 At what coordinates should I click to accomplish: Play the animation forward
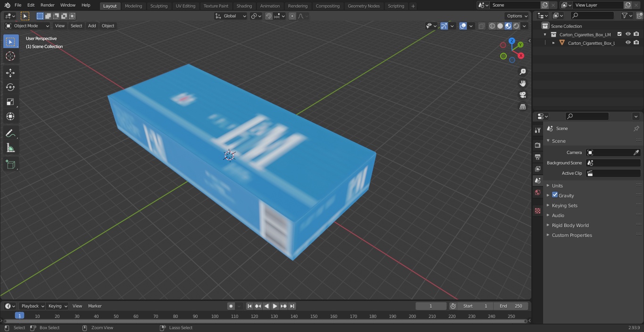275,306
